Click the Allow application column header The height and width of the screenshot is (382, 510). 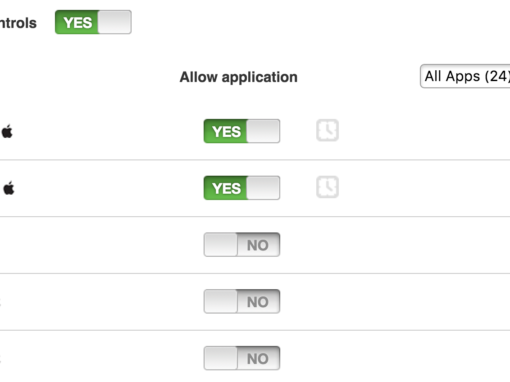coord(238,77)
